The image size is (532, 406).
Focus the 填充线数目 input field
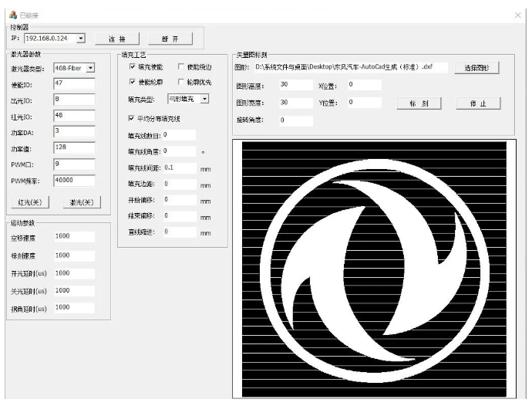click(179, 135)
